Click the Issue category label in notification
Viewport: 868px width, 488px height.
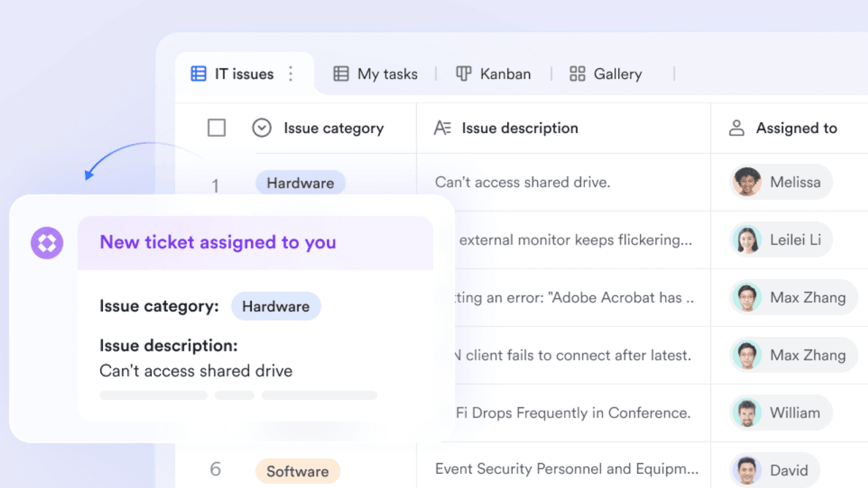coord(159,306)
